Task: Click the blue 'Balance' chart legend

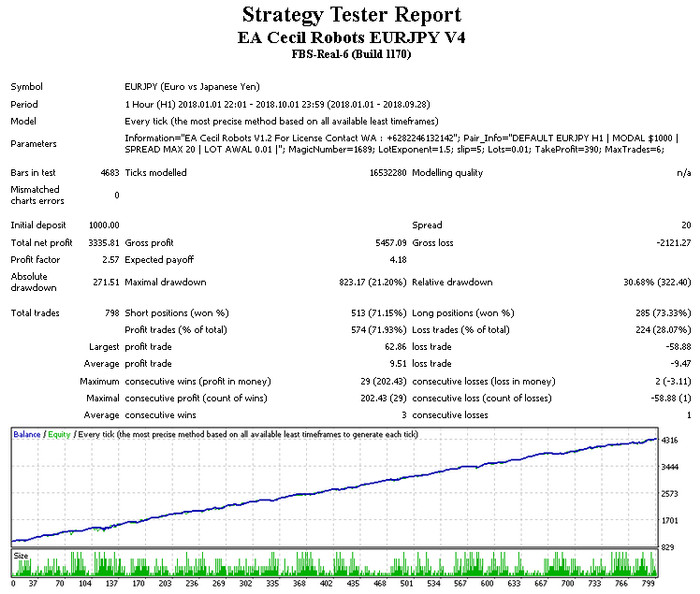Action: click(x=27, y=434)
